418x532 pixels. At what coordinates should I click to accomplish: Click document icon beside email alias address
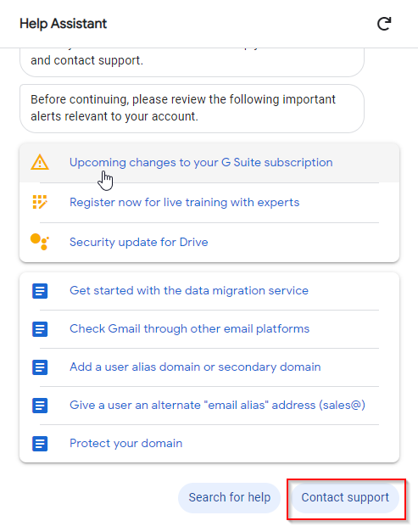[x=40, y=405]
